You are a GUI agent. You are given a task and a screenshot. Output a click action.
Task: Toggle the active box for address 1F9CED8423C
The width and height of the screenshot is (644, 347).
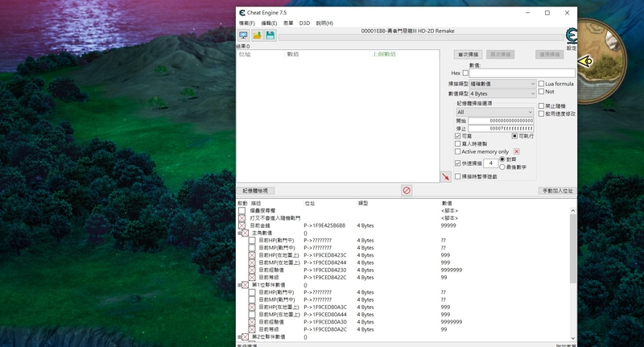pyautogui.click(x=252, y=255)
